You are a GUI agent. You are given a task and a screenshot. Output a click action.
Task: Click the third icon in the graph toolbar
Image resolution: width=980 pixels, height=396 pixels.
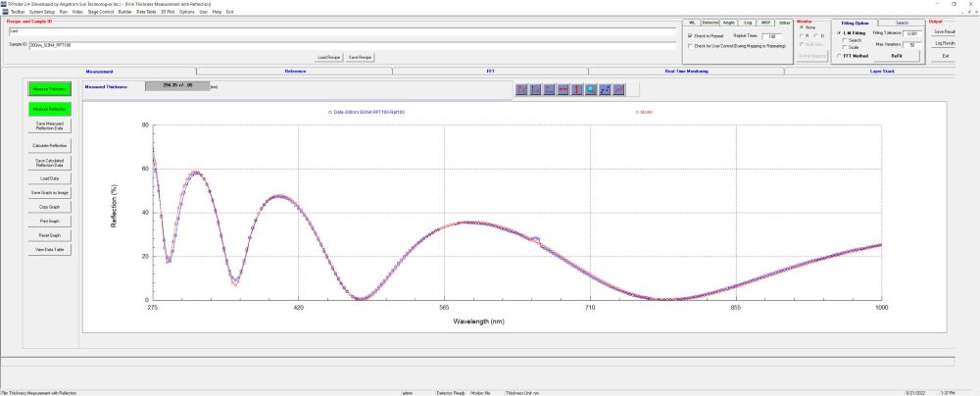pos(549,89)
